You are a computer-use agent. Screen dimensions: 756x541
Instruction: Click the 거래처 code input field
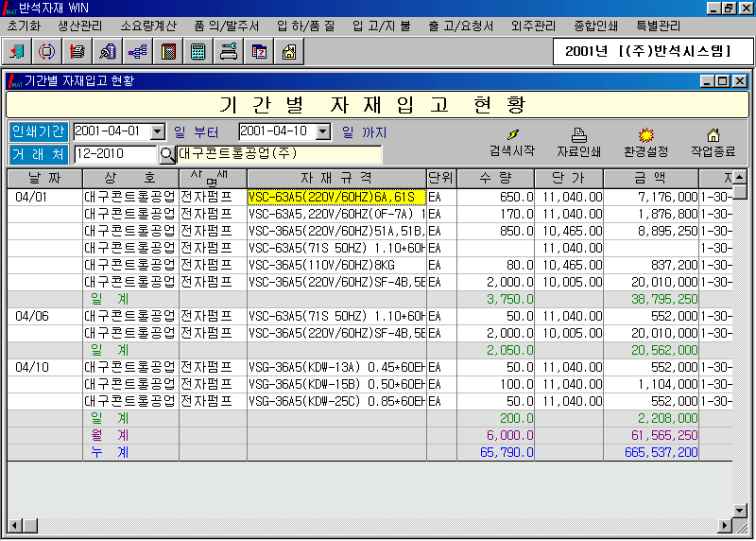pos(114,153)
